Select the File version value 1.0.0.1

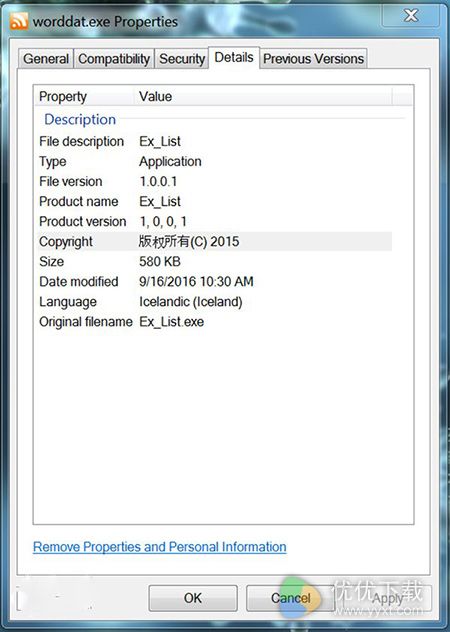(158, 181)
